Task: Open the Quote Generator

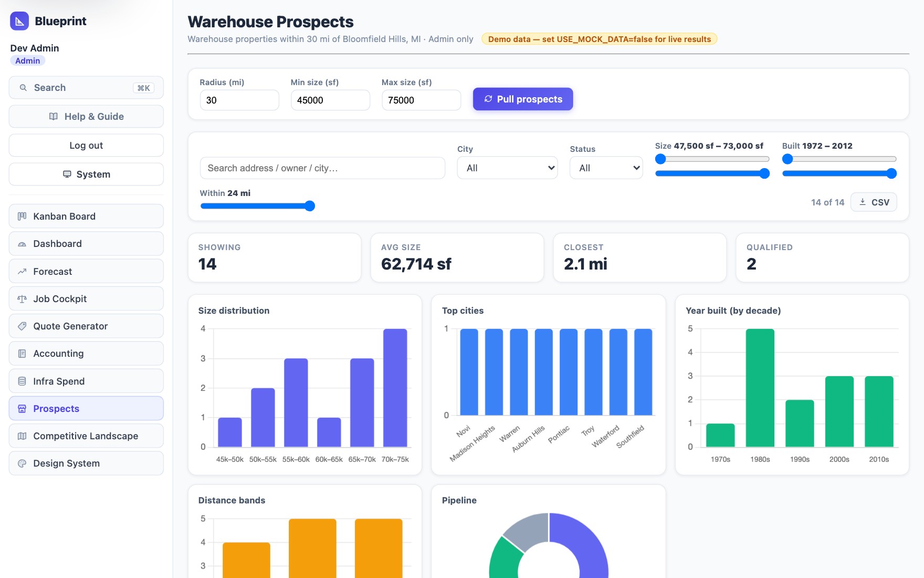Action: pyautogui.click(x=86, y=326)
